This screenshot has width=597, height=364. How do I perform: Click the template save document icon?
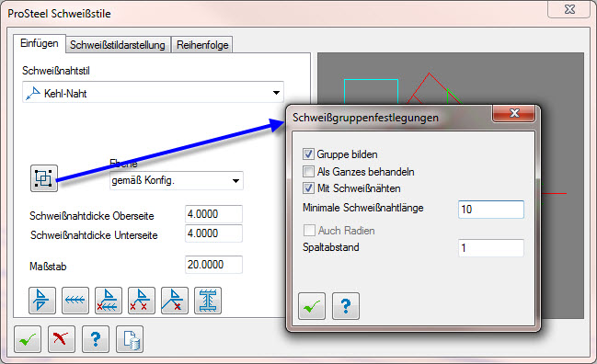point(130,339)
